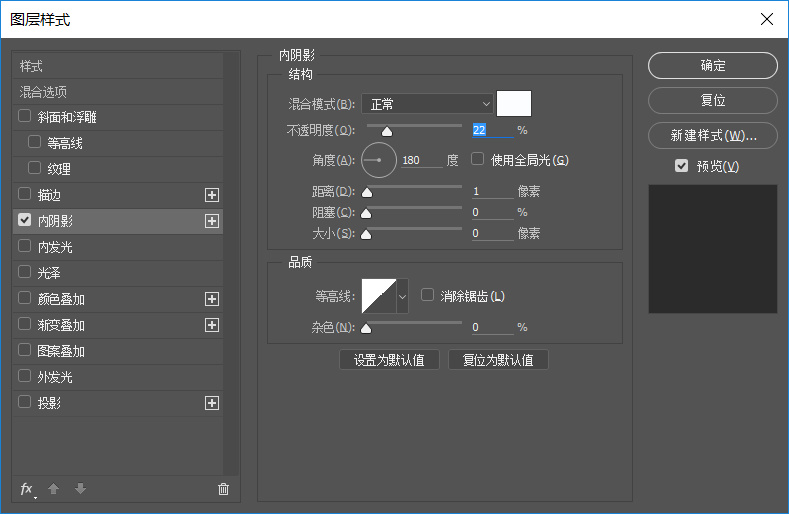Click the 距离 distance input field
This screenshot has width=789, height=514.
(x=492, y=191)
